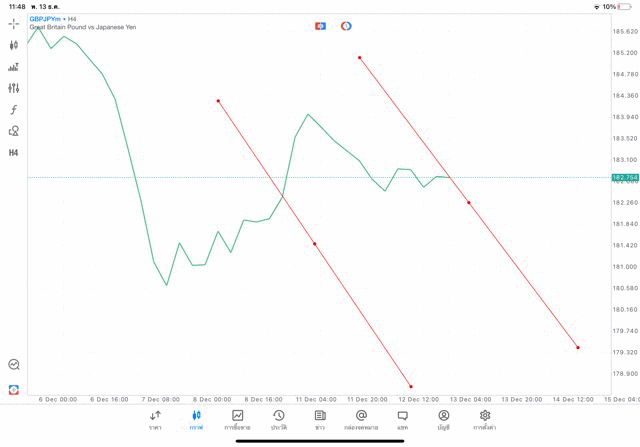Click the 182.794 current price label
The height and width of the screenshot is (447, 640).
tap(624, 177)
